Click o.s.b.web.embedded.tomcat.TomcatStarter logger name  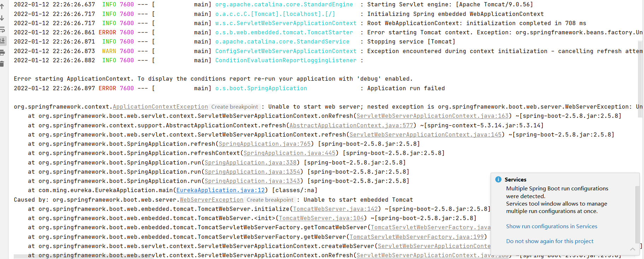click(284, 33)
